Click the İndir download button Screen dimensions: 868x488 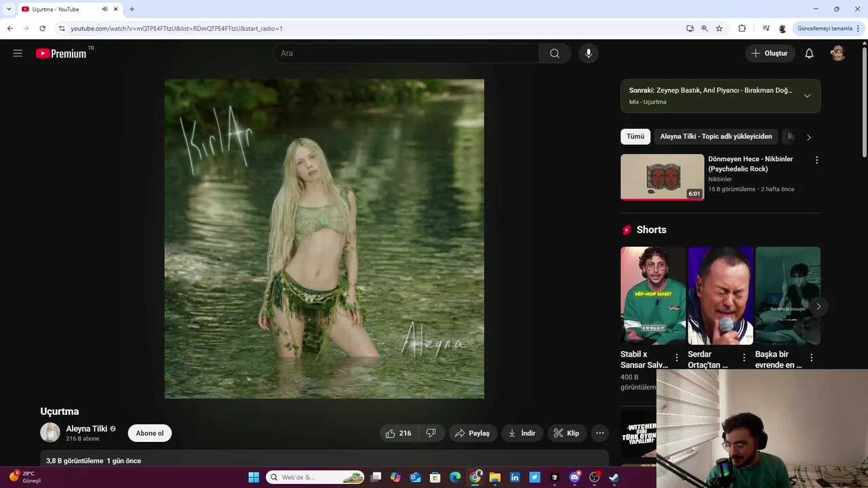[x=522, y=433]
